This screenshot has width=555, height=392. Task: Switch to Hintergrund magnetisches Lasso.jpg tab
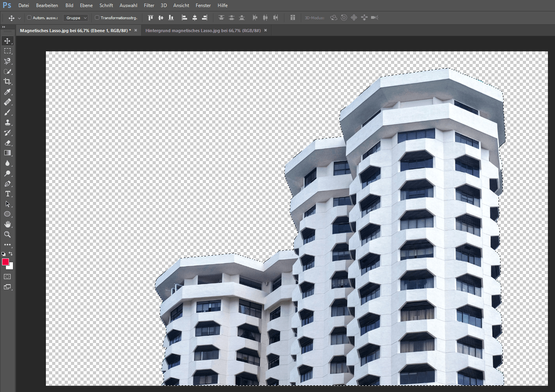203,31
